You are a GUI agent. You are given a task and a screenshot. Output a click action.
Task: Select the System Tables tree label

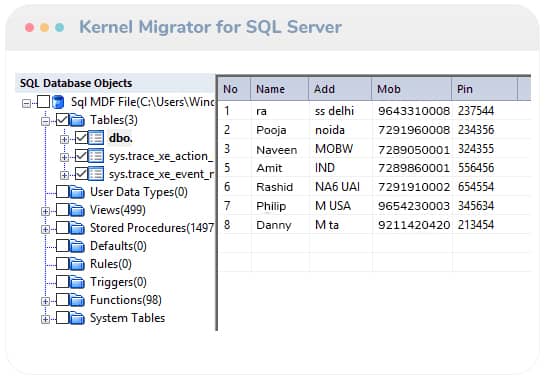(x=128, y=318)
